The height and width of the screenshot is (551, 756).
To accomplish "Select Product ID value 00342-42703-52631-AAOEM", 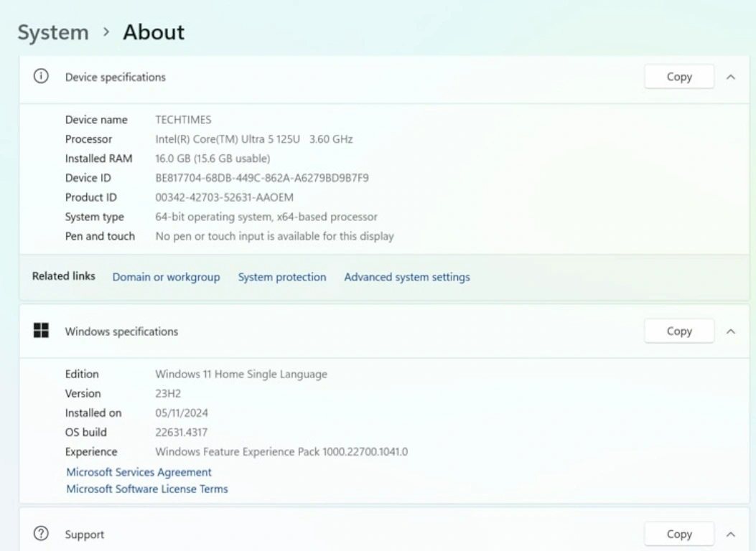I will pyautogui.click(x=224, y=197).
